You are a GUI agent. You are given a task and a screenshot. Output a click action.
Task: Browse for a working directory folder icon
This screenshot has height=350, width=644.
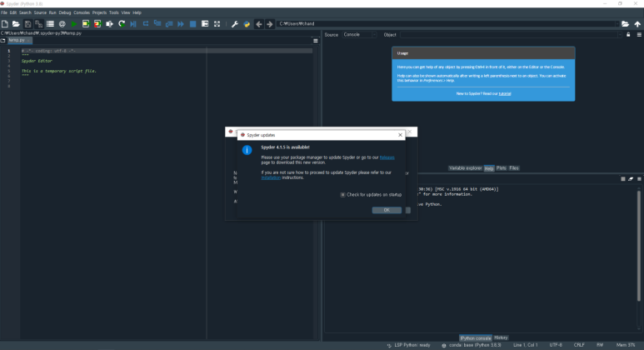coord(625,24)
